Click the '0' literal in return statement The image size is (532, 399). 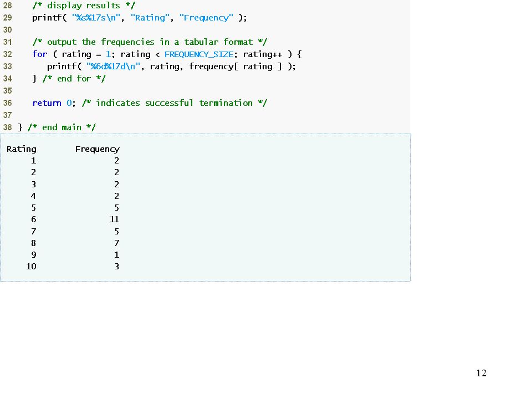click(69, 103)
